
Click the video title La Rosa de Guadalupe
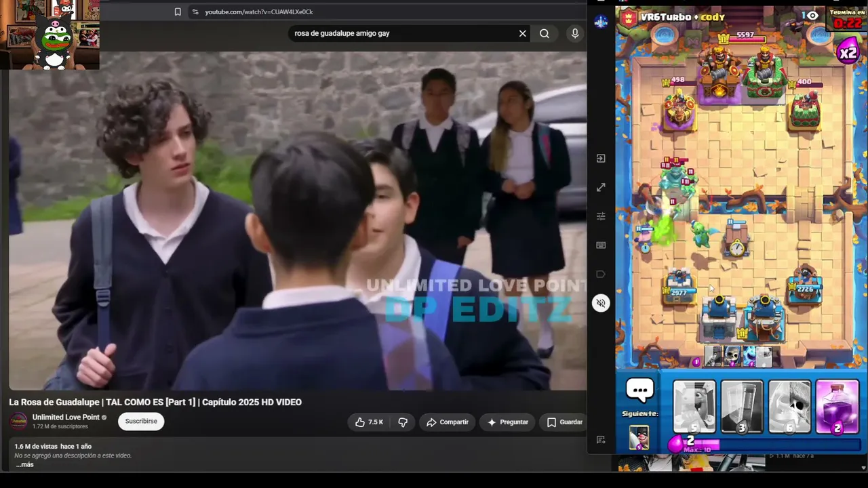(155, 403)
